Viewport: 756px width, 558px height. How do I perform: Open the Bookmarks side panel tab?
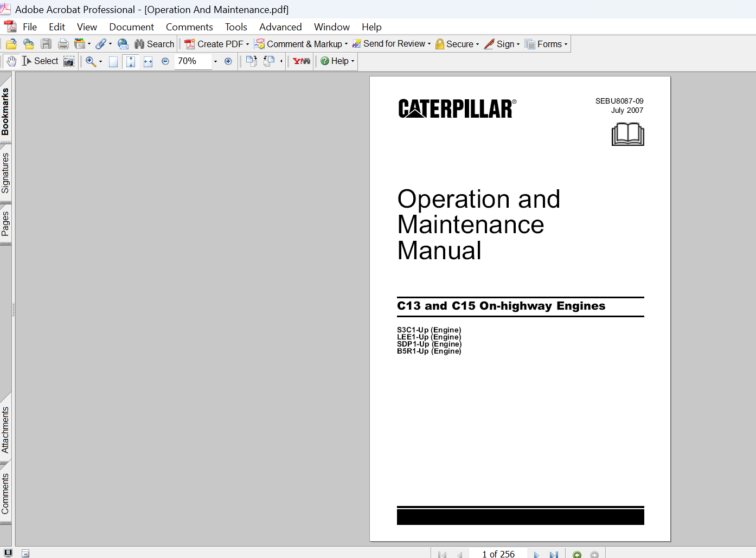pos(5,111)
